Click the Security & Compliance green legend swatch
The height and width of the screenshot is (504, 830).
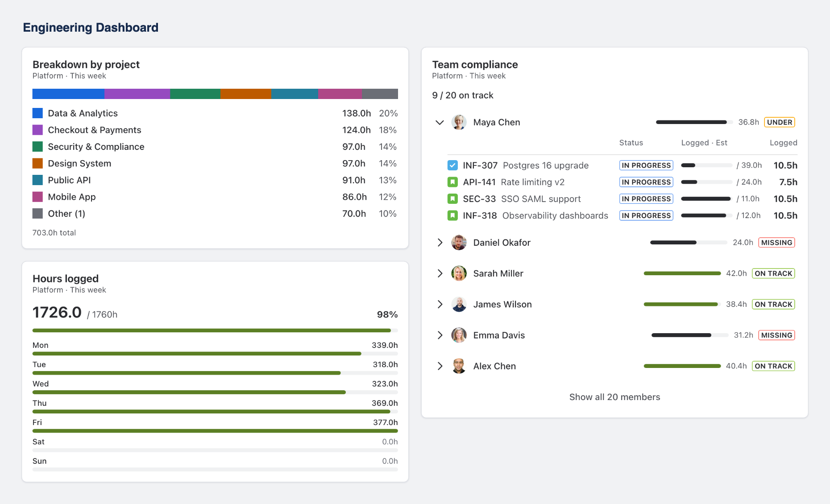click(x=37, y=147)
